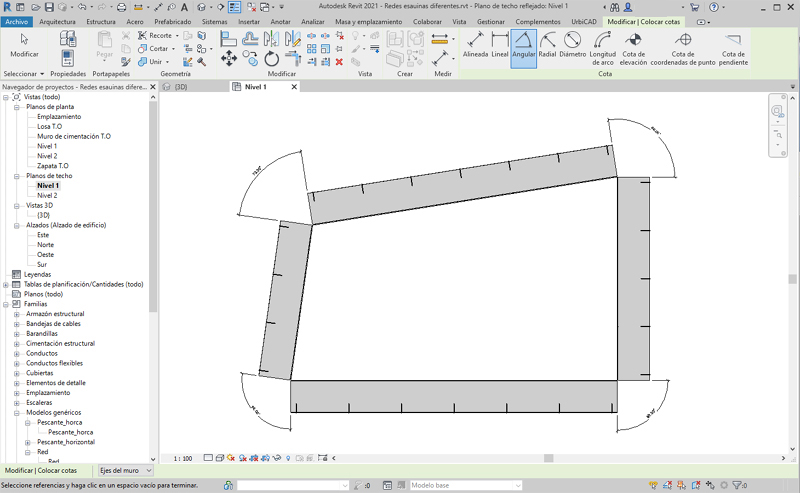Toggle the Angular dimension tool
800x493 pixels.
click(524, 46)
